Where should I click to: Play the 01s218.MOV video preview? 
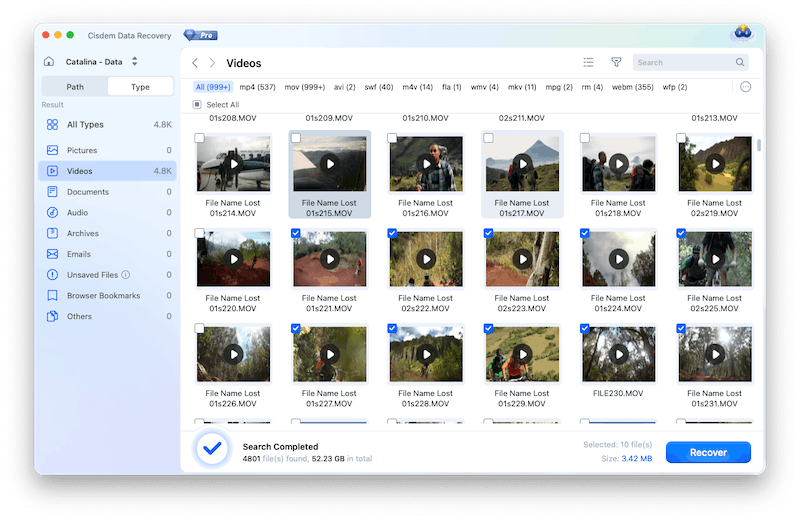pos(619,164)
